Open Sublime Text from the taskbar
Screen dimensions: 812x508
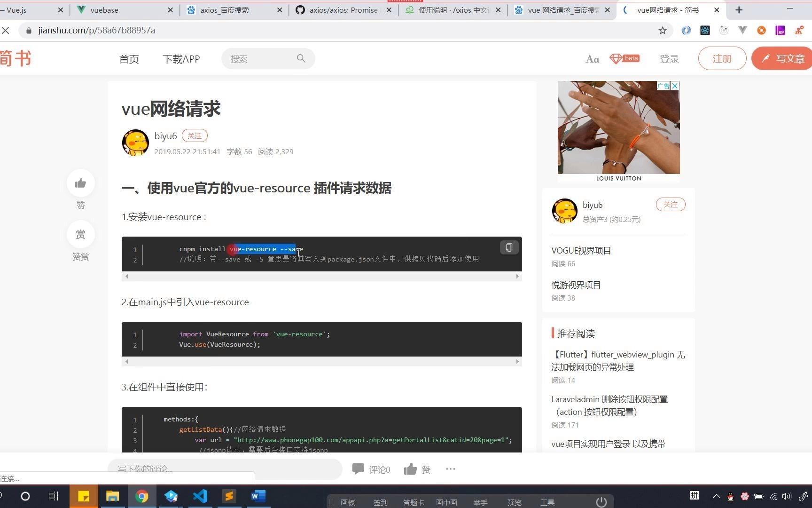pos(229,496)
